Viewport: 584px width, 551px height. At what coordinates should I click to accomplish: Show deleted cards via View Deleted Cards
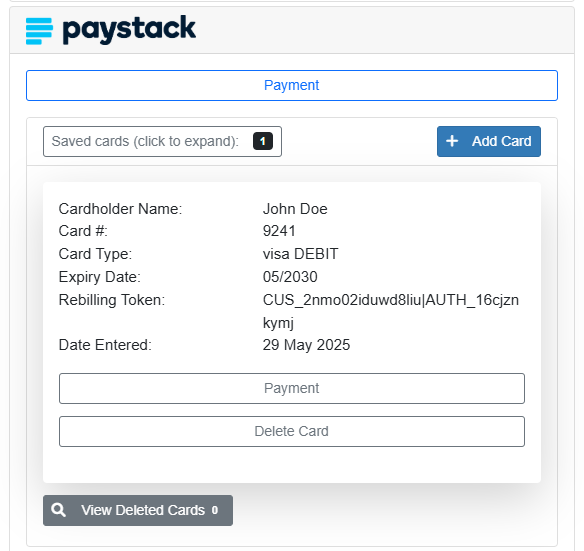pos(138,510)
